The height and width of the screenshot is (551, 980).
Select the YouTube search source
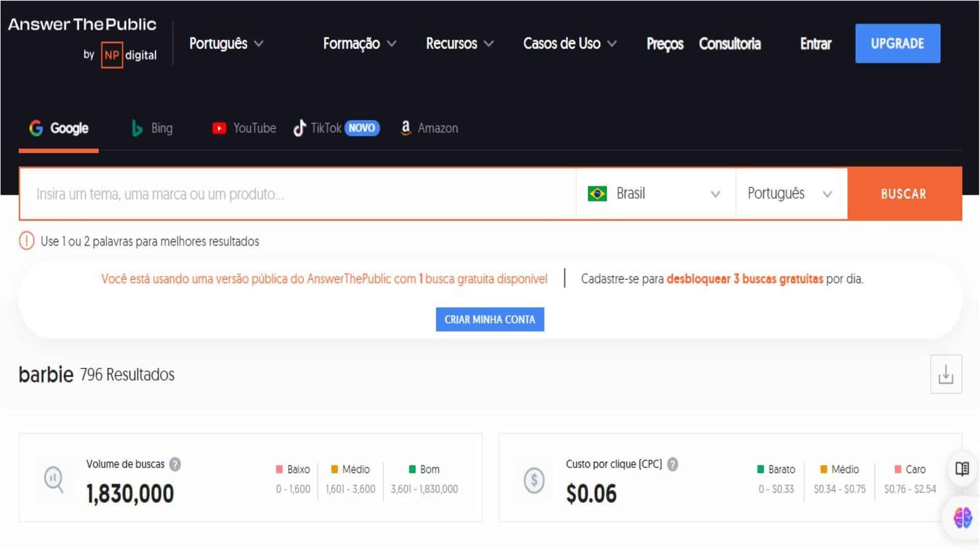243,128
